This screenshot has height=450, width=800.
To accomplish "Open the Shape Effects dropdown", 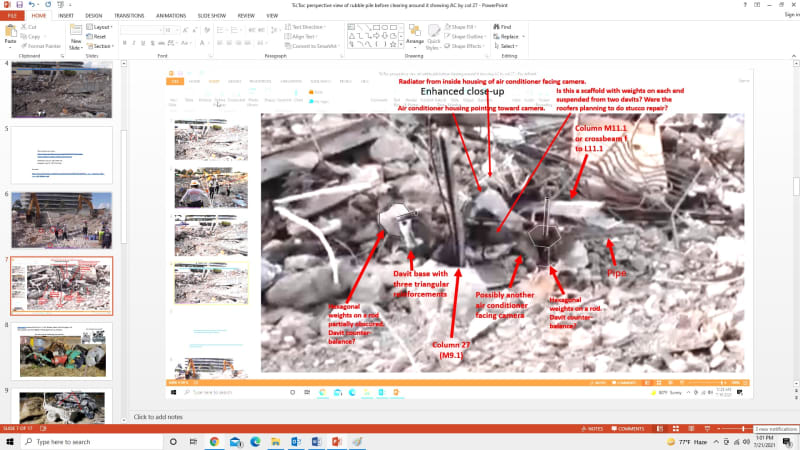I will pyautogui.click(x=464, y=46).
